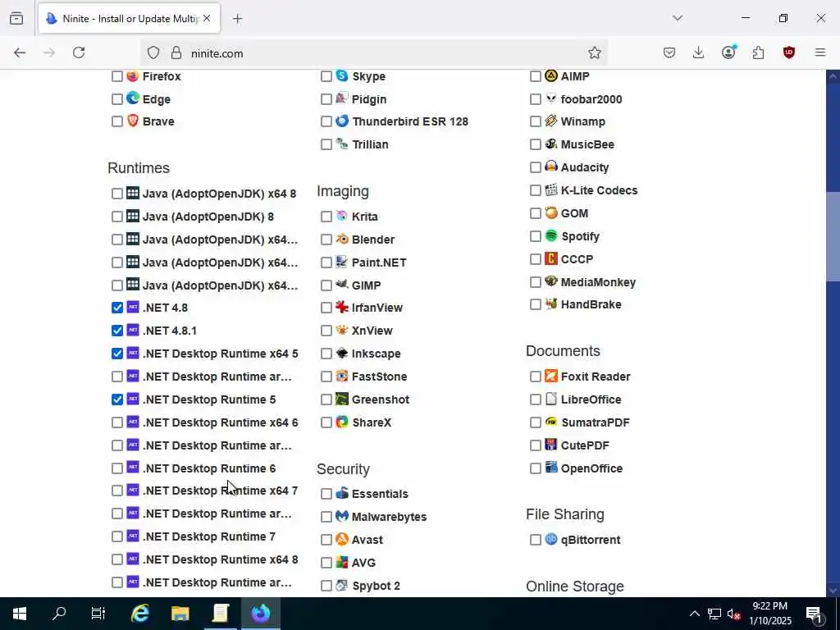This screenshot has width=840, height=630.
Task: Click the site security shield icon
Action: pos(153,52)
